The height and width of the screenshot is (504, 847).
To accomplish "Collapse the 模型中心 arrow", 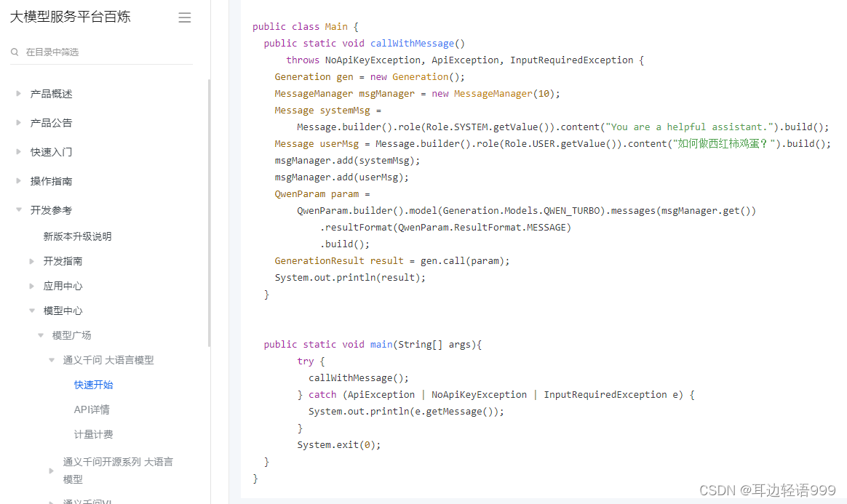I will pos(31,311).
